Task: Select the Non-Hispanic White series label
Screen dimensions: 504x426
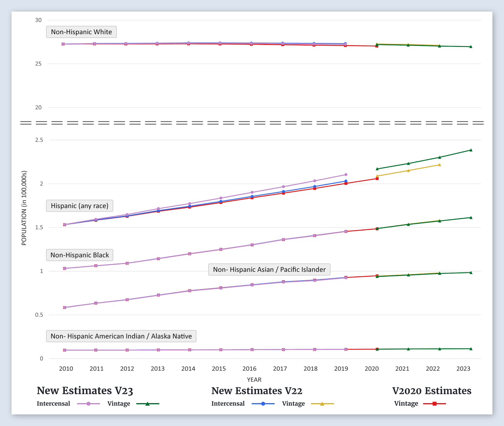Action: coord(81,32)
